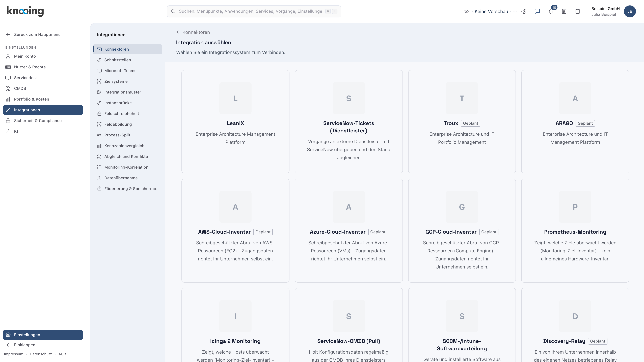This screenshot has height=362, width=644.
Task: Select the Instanzbrücke submenu item
Action: click(x=127, y=103)
